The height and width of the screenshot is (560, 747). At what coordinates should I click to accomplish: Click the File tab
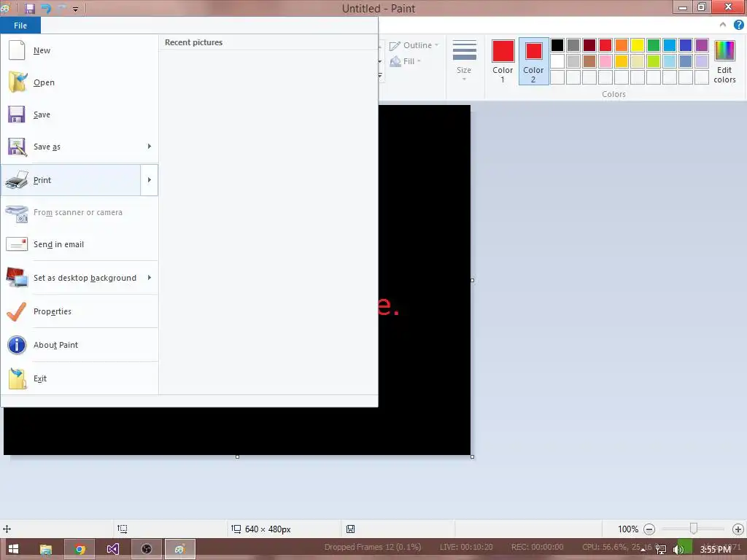click(20, 26)
